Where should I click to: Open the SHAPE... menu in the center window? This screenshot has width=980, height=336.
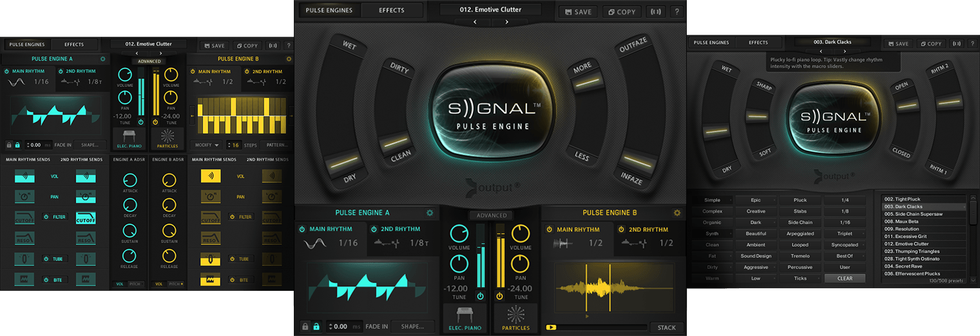[412, 326]
